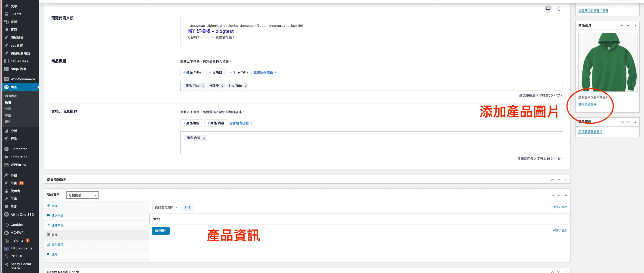The image size is (644, 273).
Task: Open 設定 settings menu
Action: pos(14,206)
